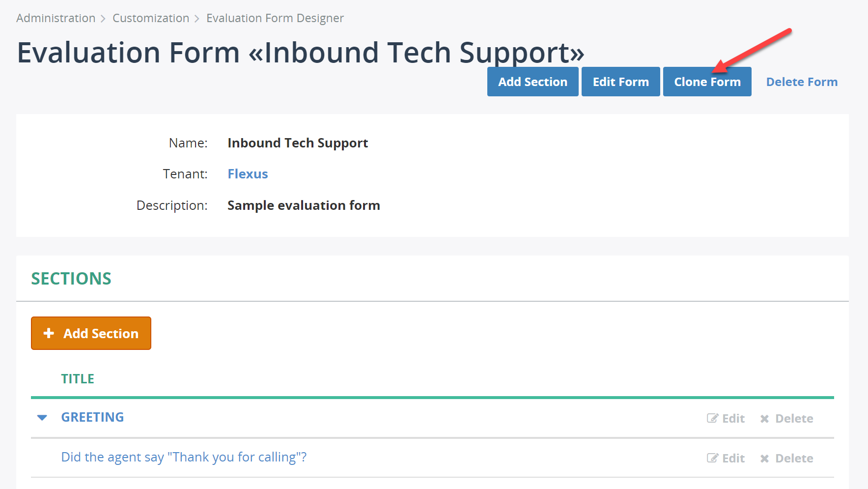This screenshot has width=868, height=489.
Task: Click the delete X icon in GREETING row
Action: pyautogui.click(x=764, y=419)
